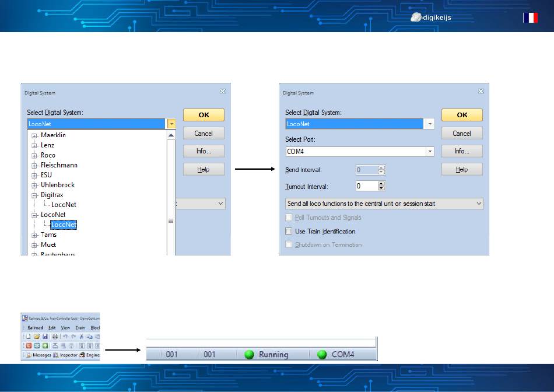Select LocoNet under Digitrax in tree
The height and width of the screenshot is (392, 554).
[x=64, y=205]
